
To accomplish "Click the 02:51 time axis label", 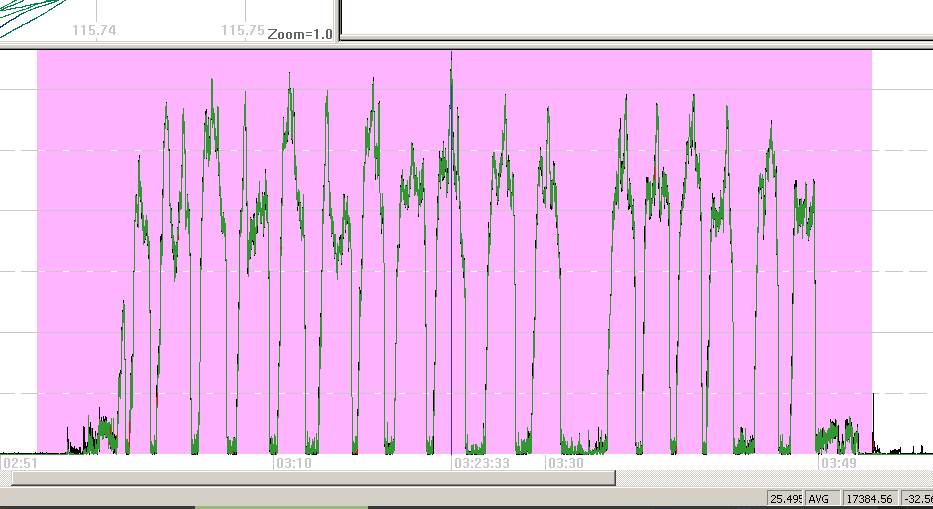I will [x=21, y=463].
